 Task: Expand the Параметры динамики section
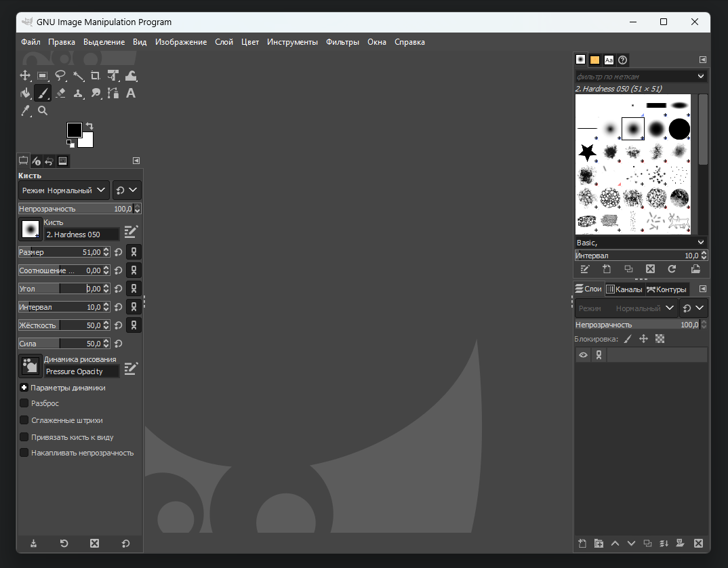click(x=24, y=388)
